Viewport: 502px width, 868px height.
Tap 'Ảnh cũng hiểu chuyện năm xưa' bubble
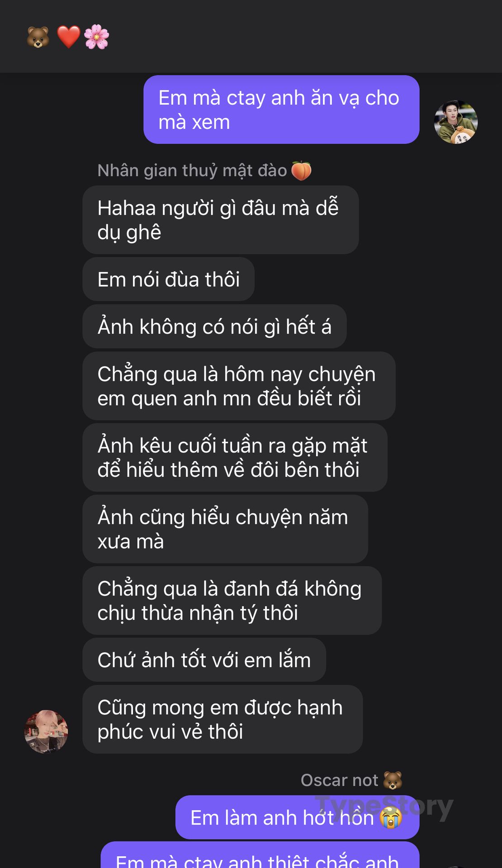225,529
